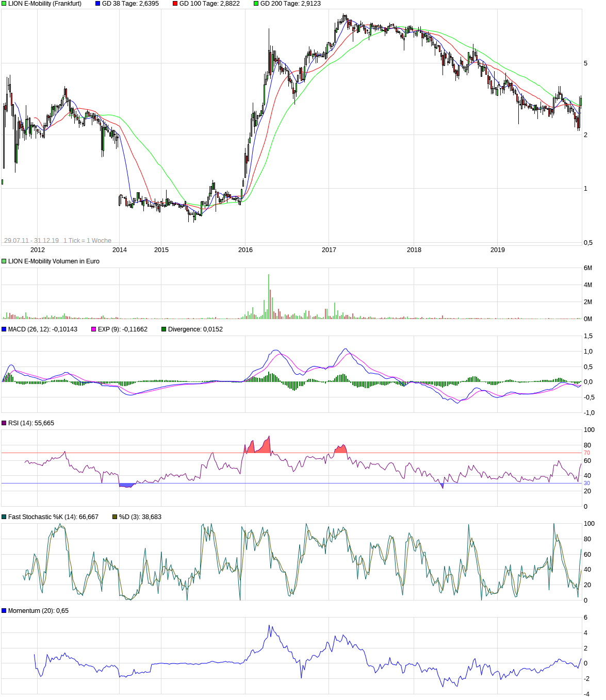Click the Volumen in Euro legend swatch
The image size is (606, 700).
(x=4, y=261)
